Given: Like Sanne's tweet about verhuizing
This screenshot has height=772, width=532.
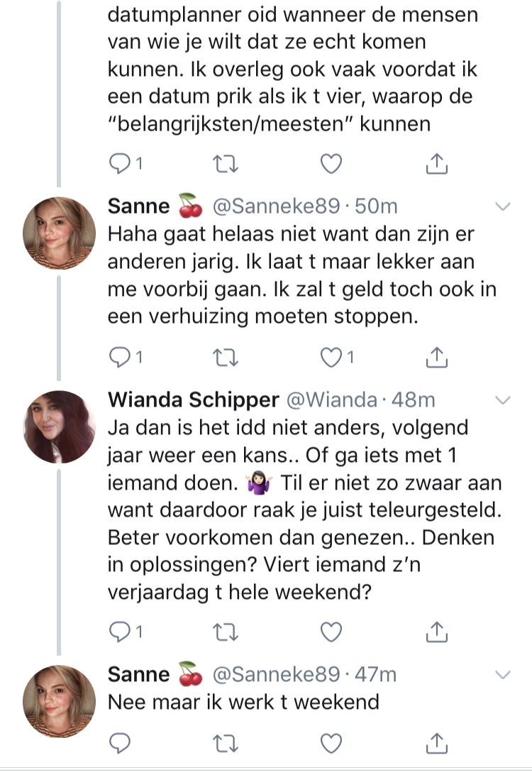Looking at the screenshot, I should click(x=330, y=358).
